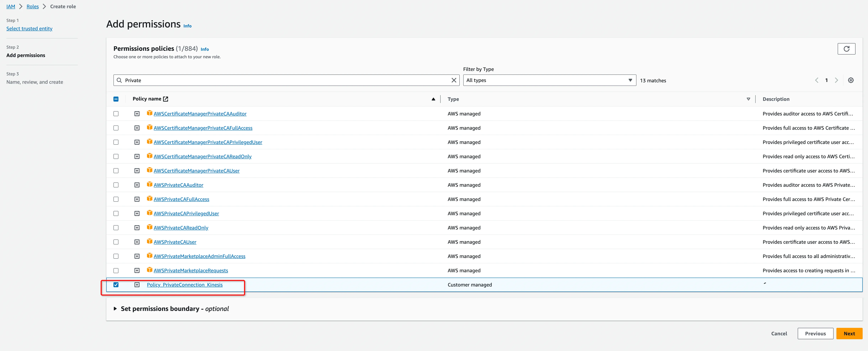Open Policy_PrivateConnection_Kinesis policy link

pos(185,285)
